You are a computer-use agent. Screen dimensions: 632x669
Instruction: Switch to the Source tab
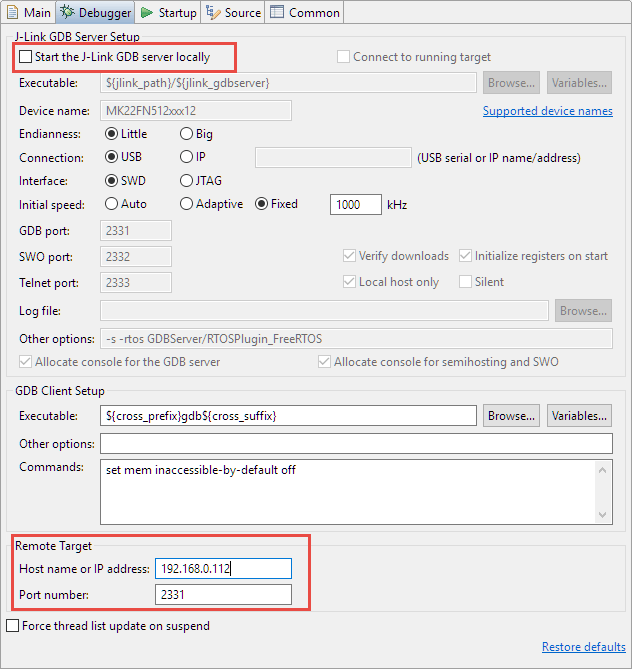coord(233,12)
